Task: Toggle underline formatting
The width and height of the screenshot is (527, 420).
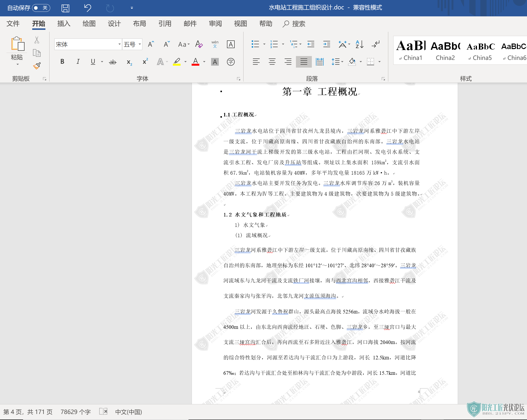Action: tap(93, 62)
